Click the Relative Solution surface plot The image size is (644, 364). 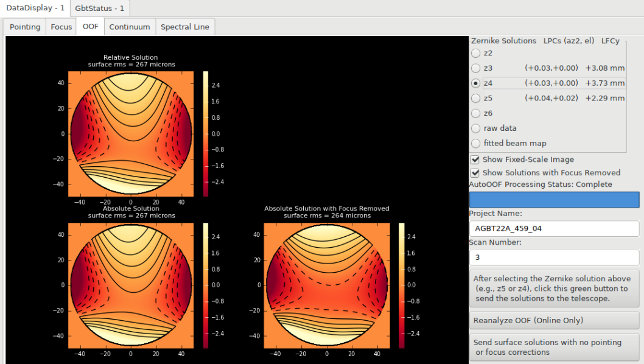(x=131, y=134)
